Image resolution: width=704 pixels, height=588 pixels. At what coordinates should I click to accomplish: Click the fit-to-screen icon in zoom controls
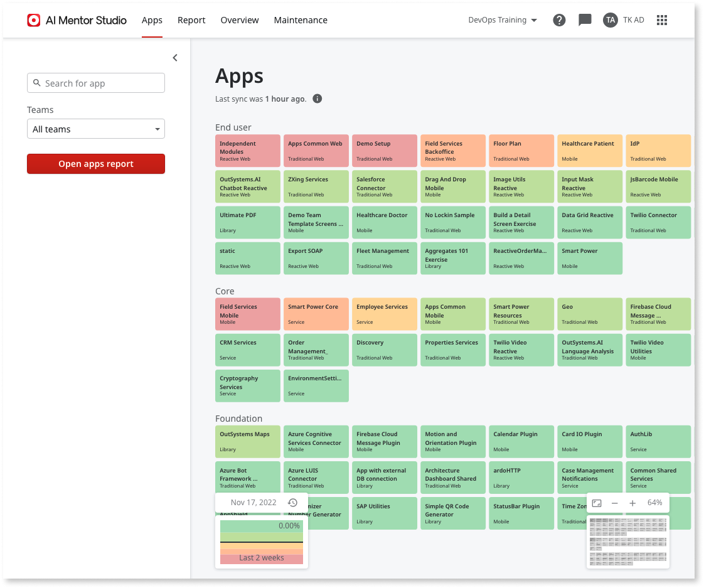point(597,503)
